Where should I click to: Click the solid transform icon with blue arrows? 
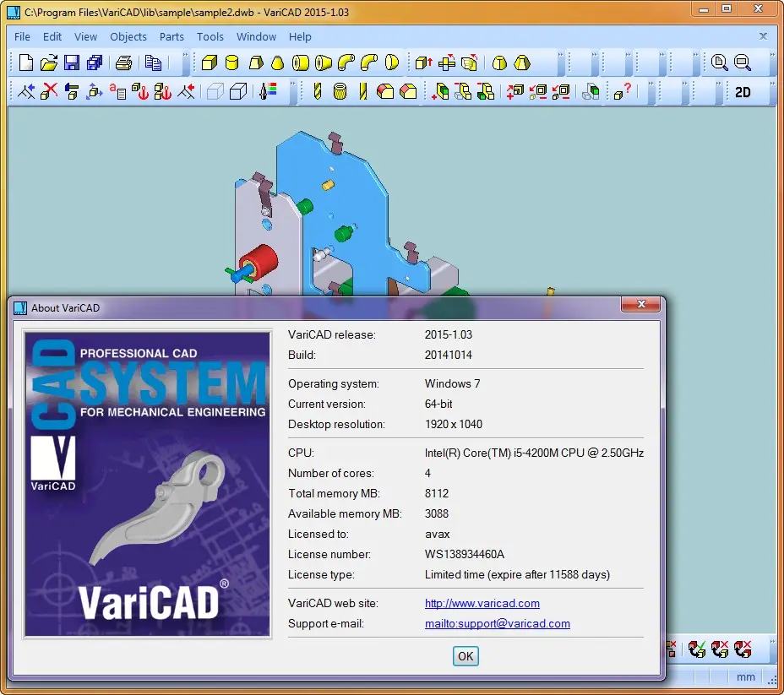coord(95,91)
